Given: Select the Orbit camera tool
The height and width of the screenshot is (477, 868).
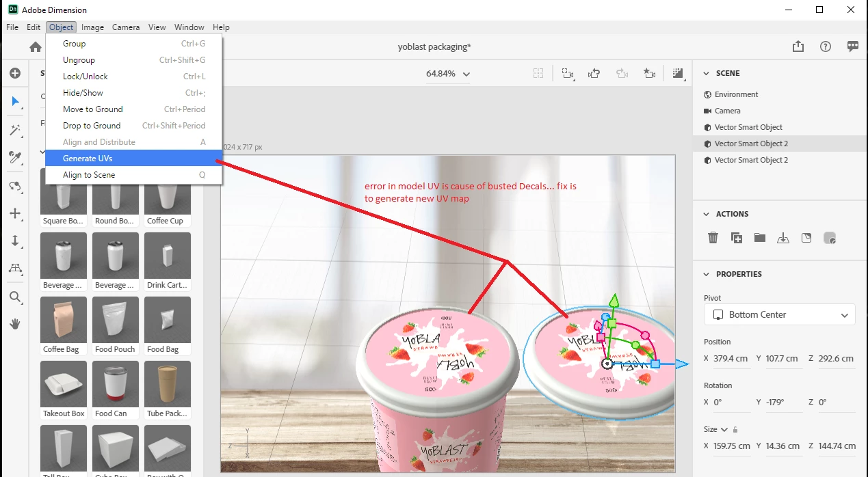Looking at the screenshot, I should tap(15, 186).
